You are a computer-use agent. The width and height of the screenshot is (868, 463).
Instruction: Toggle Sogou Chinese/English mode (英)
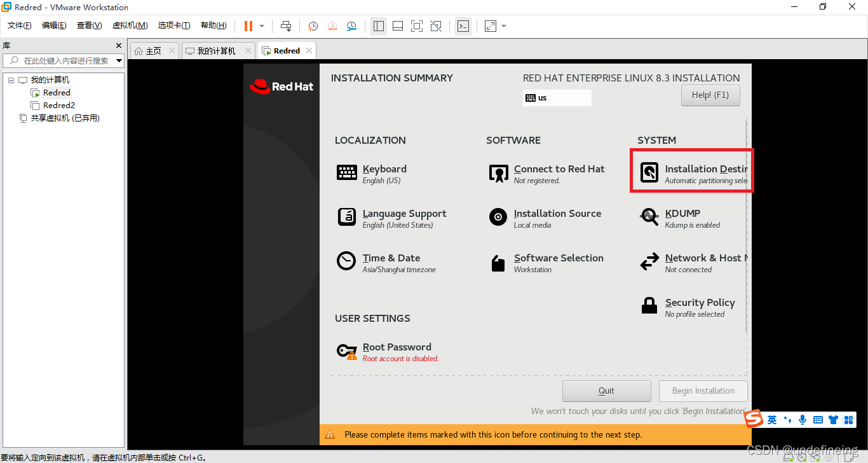point(772,420)
